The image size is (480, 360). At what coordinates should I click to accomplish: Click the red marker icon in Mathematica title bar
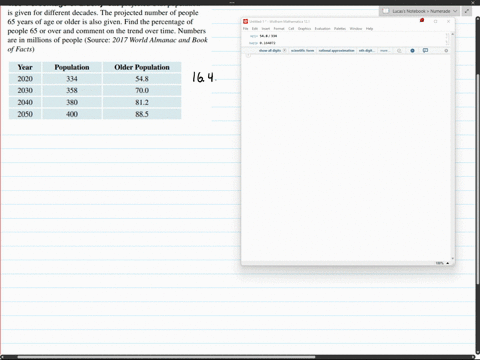422,20
